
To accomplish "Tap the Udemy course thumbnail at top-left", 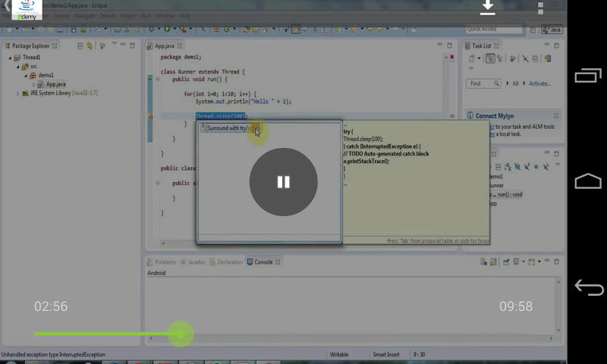I will (27, 10).
